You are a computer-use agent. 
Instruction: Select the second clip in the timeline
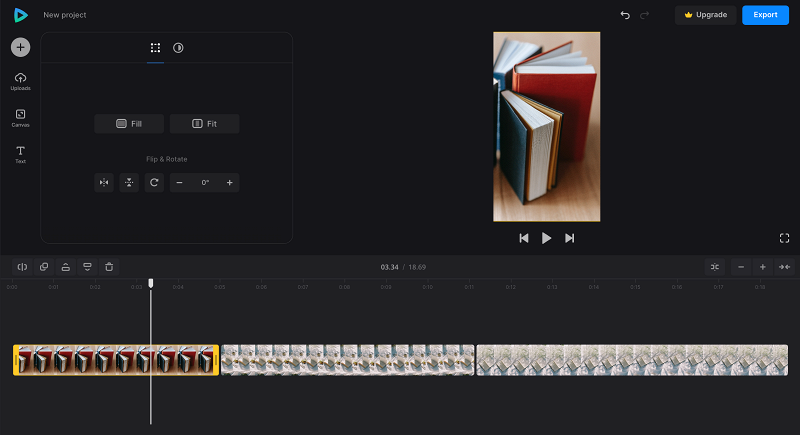point(347,360)
